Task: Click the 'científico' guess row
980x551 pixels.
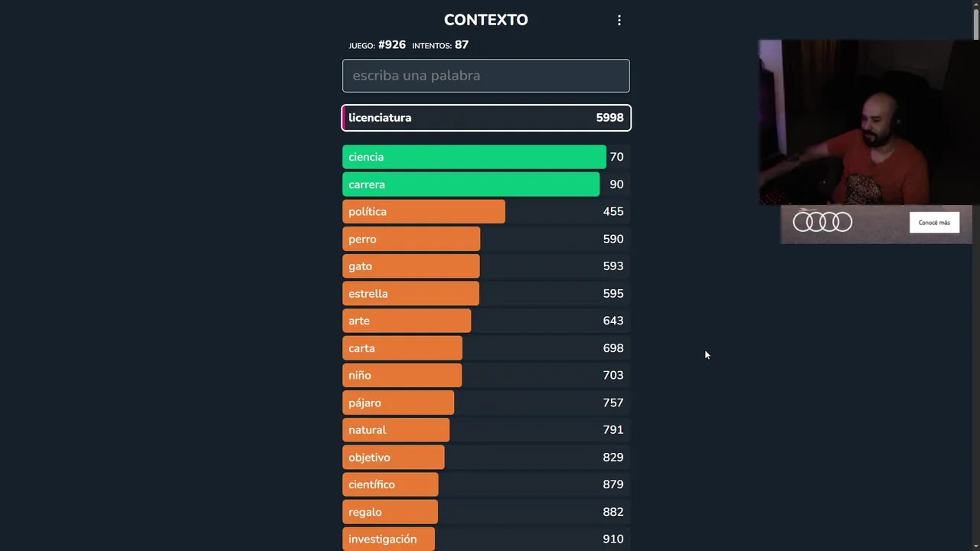Action: 390,485
